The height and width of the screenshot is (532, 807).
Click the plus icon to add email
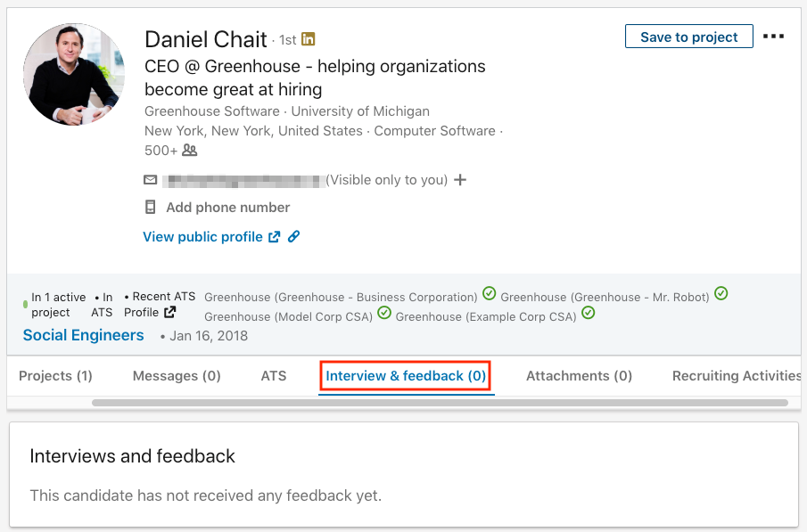coord(460,180)
